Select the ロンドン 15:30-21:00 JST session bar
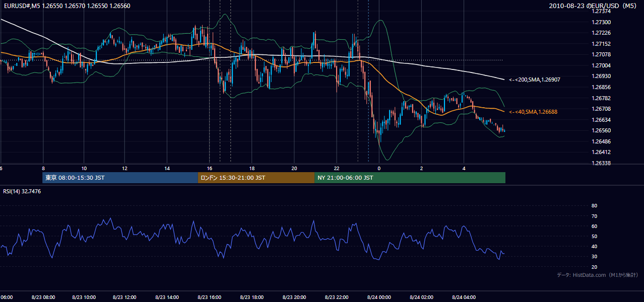Screen dimensions: 644x302 (x=256, y=178)
